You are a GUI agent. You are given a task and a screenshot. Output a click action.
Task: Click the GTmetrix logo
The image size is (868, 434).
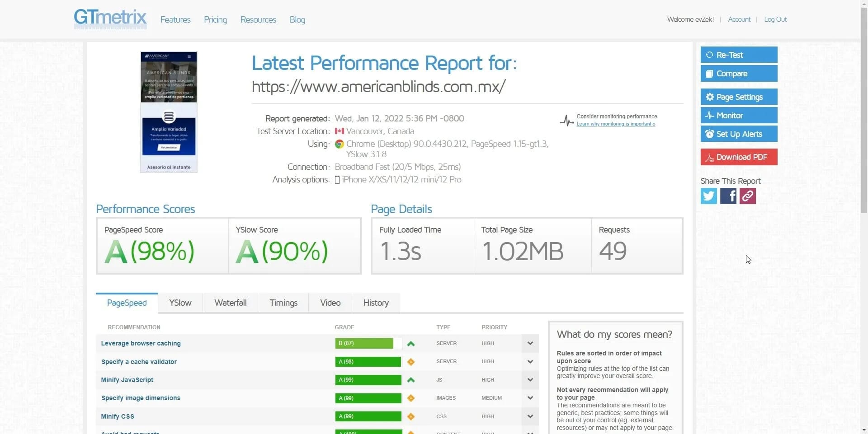tap(110, 19)
